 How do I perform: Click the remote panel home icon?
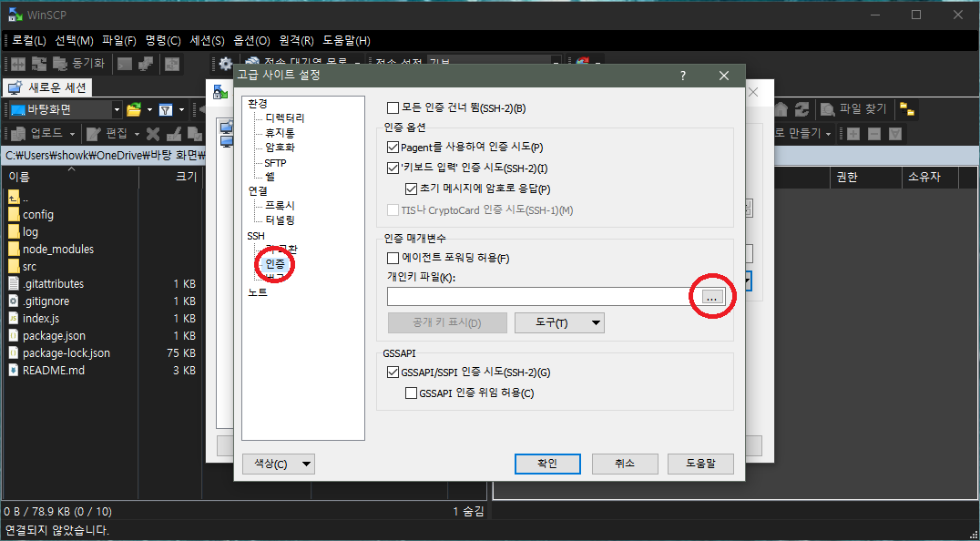781,109
